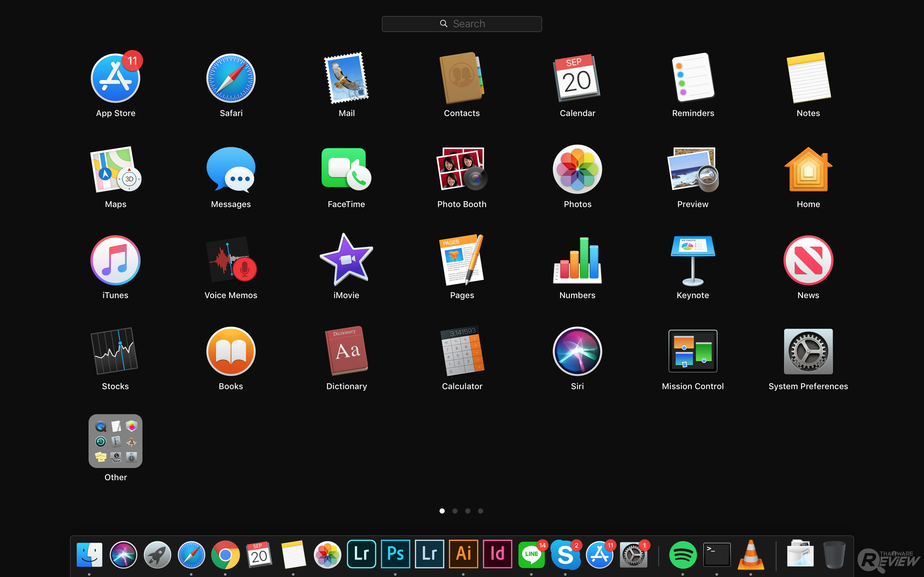Open Spotify in the Dock
Viewport: 924px width, 577px height.
pos(683,555)
